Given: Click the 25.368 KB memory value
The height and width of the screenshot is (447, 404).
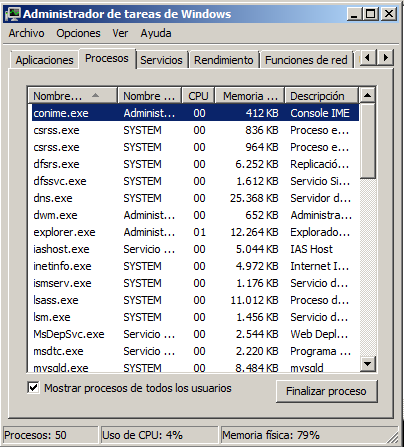Looking at the screenshot, I should (x=254, y=198).
